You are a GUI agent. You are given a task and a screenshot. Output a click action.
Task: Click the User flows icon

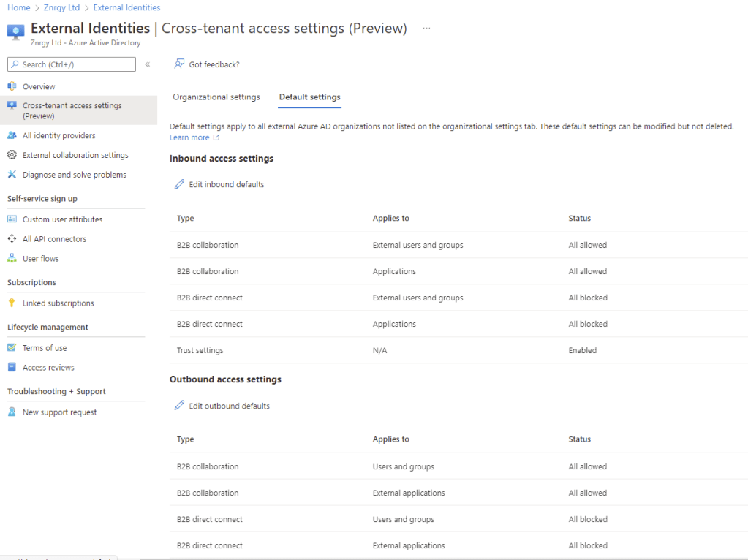pos(12,259)
